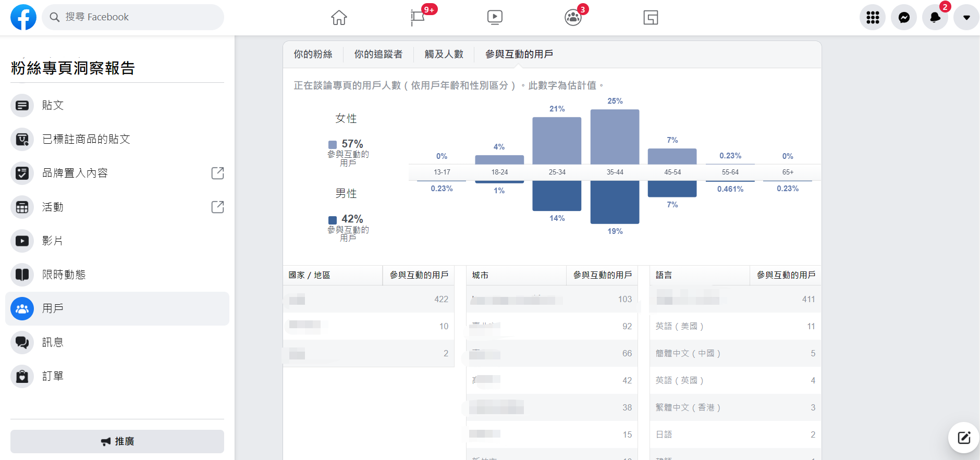Open 限時動態 in the sidebar
Screen dimensions: 980x460
coord(117,275)
